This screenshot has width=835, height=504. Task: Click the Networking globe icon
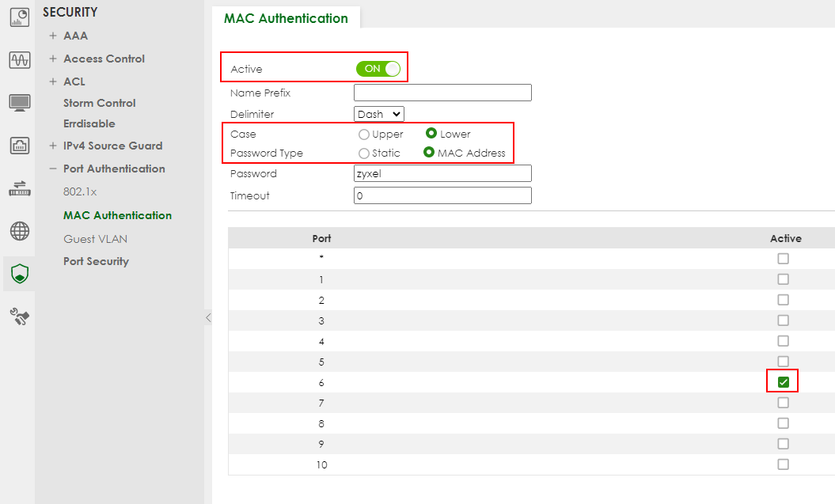(x=19, y=231)
